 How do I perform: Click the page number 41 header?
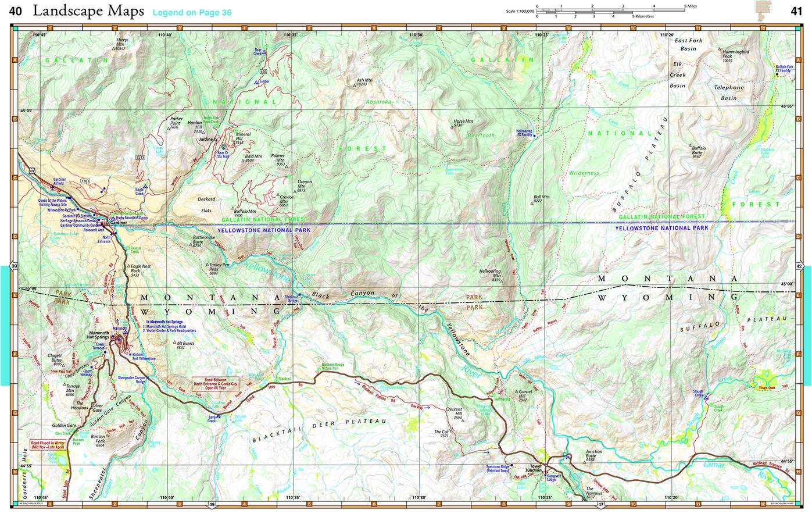pyautogui.click(x=796, y=10)
